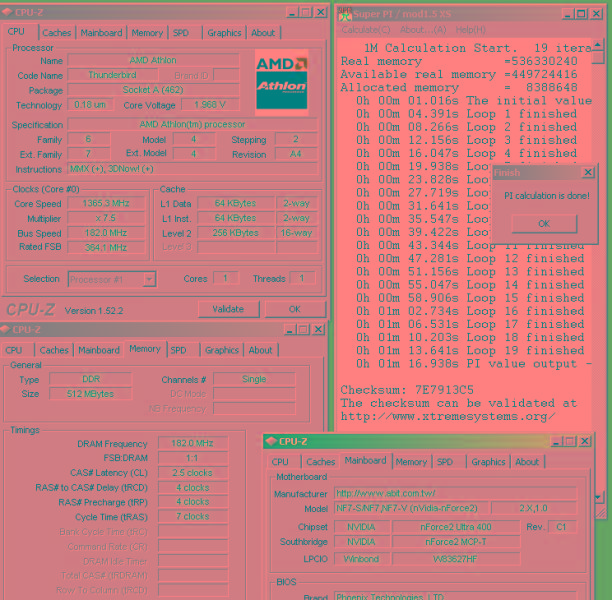Image resolution: width=612 pixels, height=600 pixels.
Task: Select About tab in Memory CPU-Z window
Action: pos(260,350)
